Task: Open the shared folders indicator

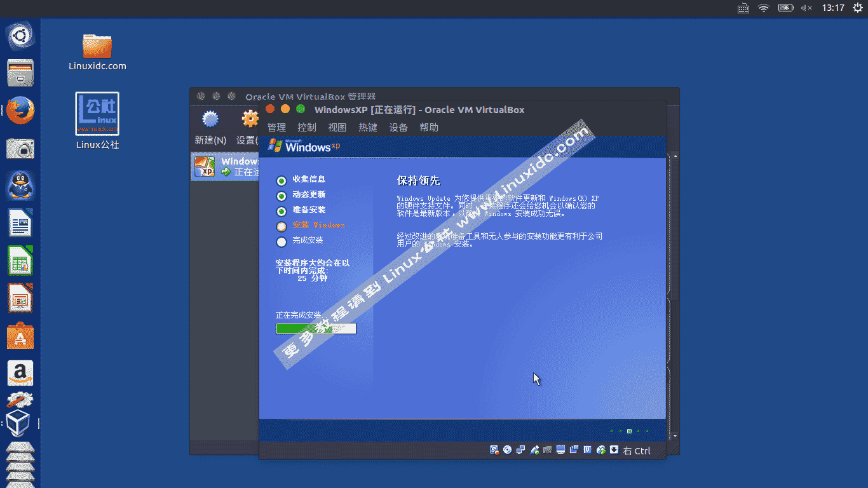Action: coord(547,450)
